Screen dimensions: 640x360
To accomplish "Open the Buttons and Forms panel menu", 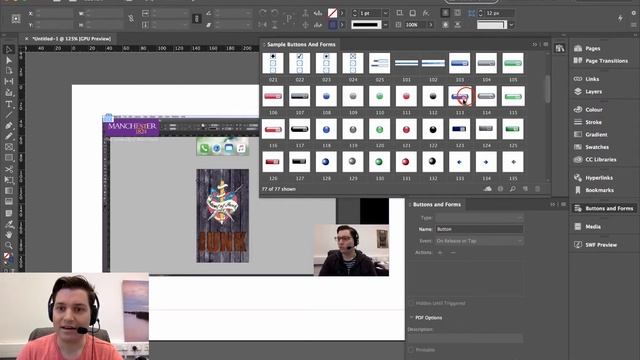I will pyautogui.click(x=563, y=204).
